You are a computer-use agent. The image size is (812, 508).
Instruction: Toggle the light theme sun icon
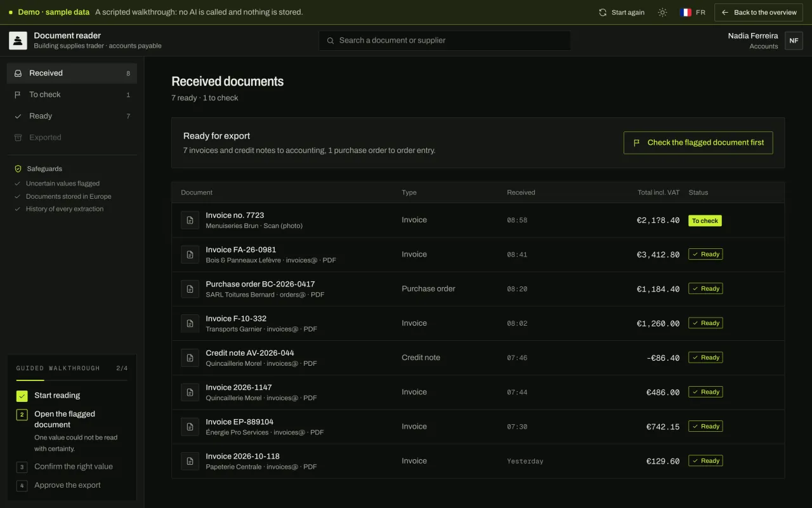[662, 12]
